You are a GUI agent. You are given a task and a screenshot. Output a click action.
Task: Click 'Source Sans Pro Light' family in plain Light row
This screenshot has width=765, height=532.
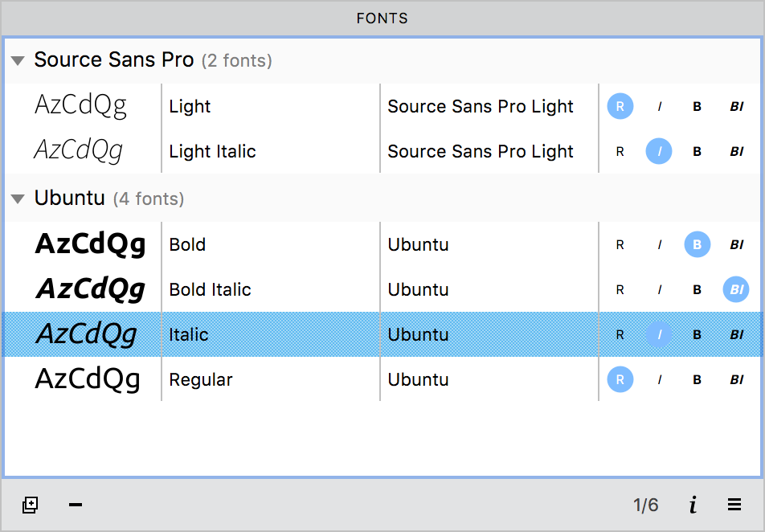pyautogui.click(x=480, y=106)
